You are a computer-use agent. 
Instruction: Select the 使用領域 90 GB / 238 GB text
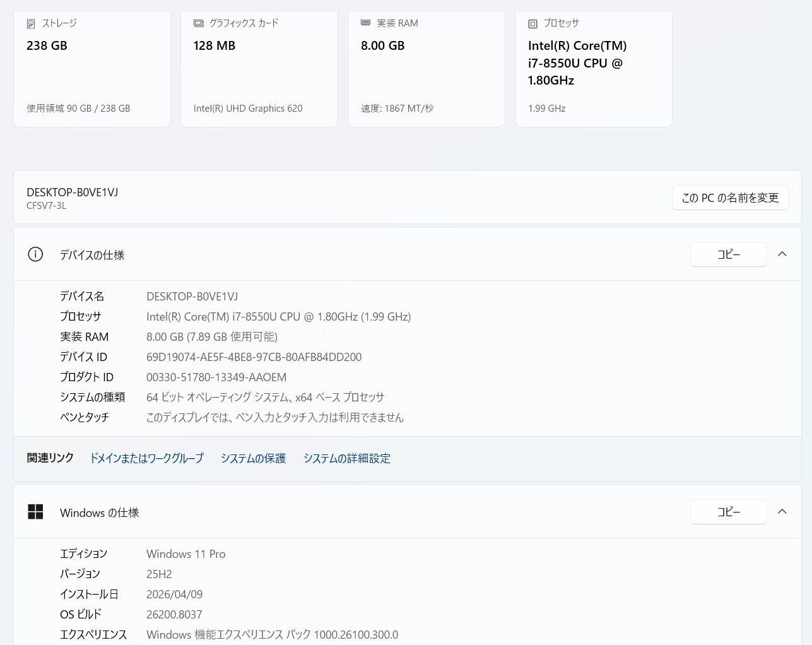(78, 109)
